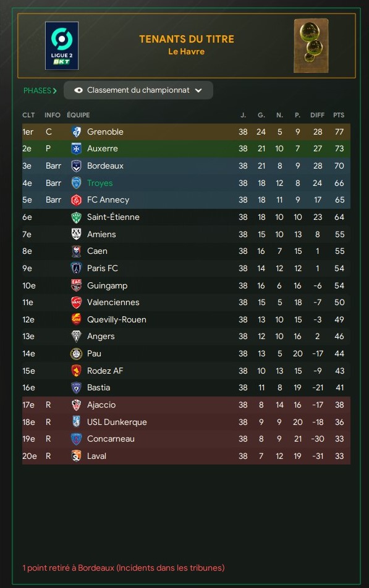
Task: Click the Rodez AF club crest
Action: [x=76, y=371]
